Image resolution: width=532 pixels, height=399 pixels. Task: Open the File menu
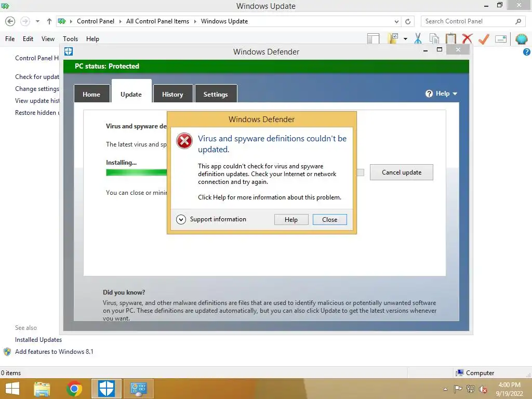point(10,39)
